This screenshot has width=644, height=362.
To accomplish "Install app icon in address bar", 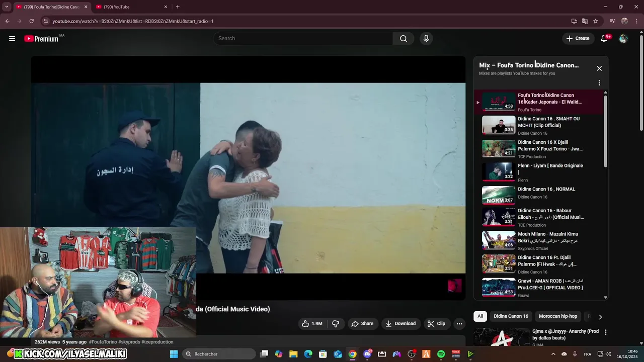I will click(574, 21).
